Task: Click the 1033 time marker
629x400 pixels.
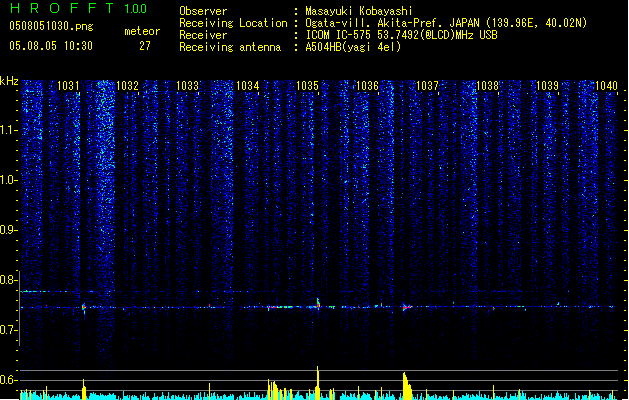Action: point(187,85)
